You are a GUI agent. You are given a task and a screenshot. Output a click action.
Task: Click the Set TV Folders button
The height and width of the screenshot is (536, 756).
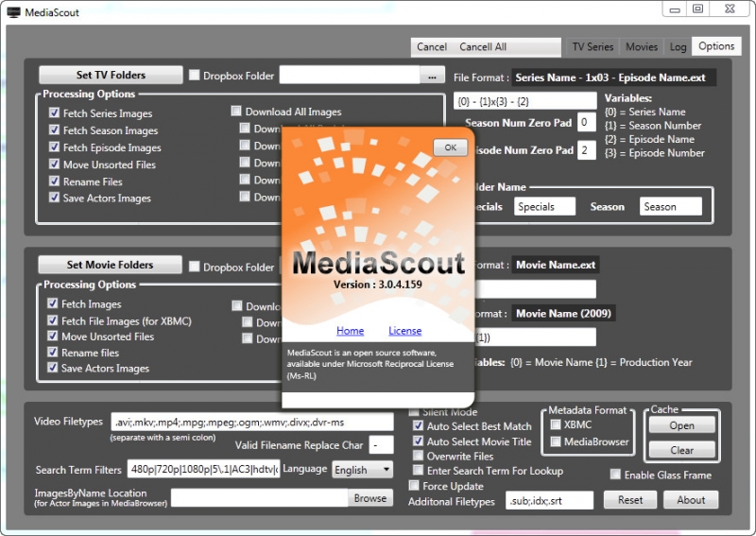pyautogui.click(x=111, y=75)
